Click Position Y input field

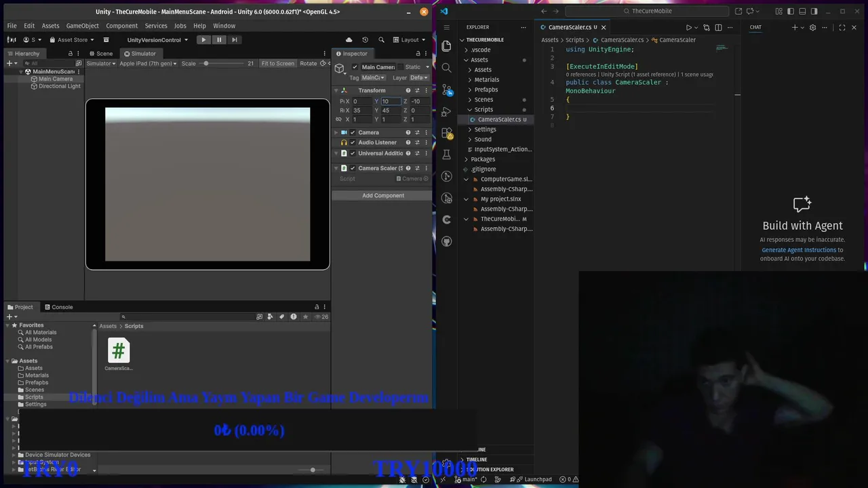point(391,101)
